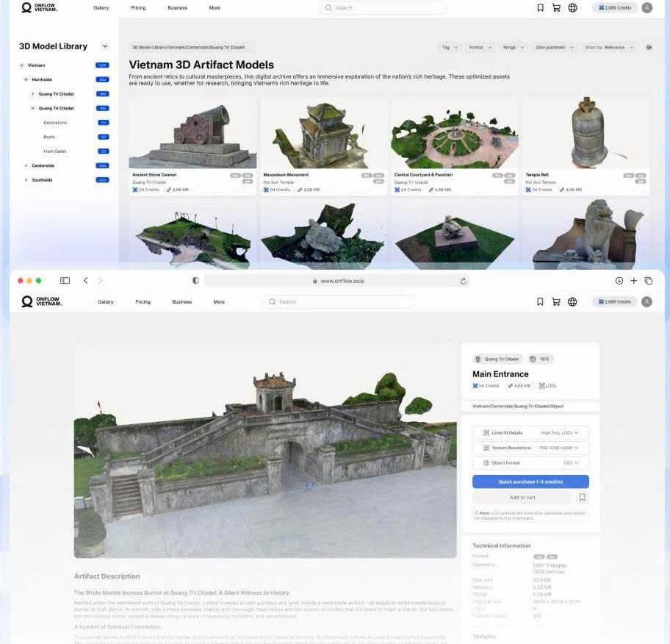
Task: Open the Ancient Stone Cannon thumbnail
Action: click(x=193, y=133)
